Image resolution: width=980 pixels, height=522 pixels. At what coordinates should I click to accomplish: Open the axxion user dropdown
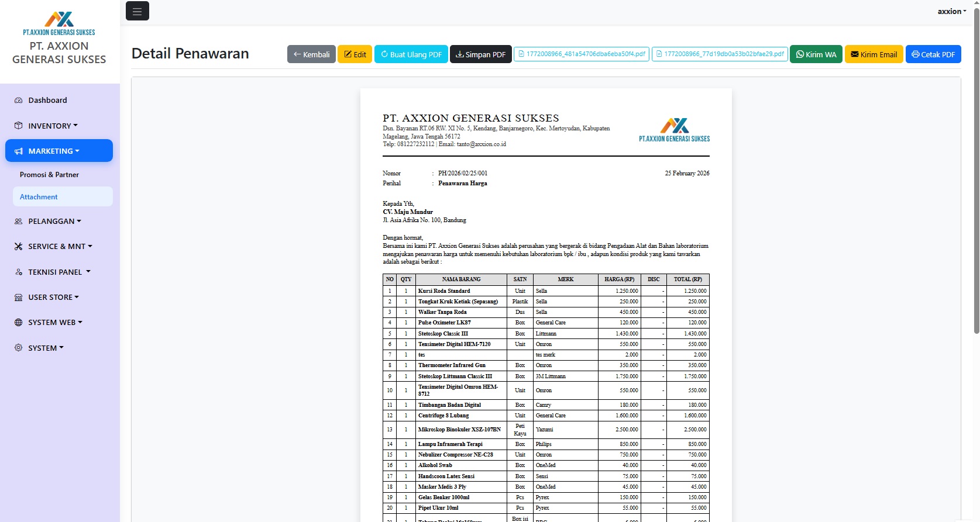(x=952, y=11)
